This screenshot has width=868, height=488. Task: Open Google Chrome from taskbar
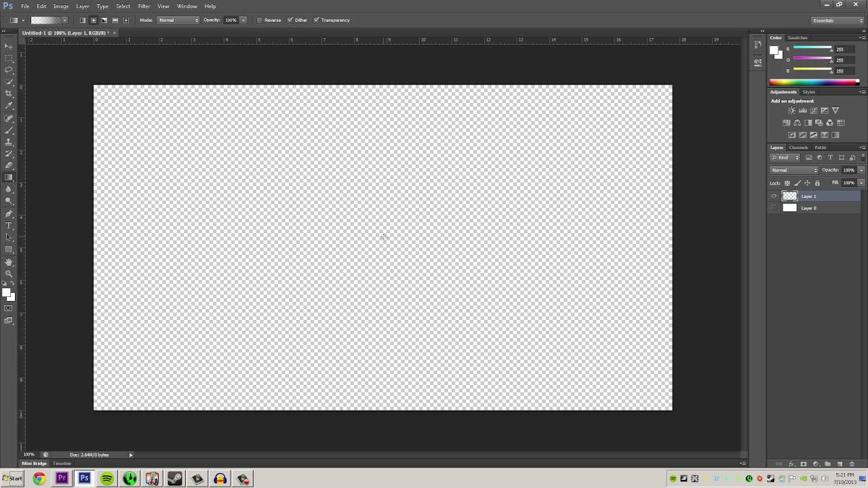(x=39, y=479)
